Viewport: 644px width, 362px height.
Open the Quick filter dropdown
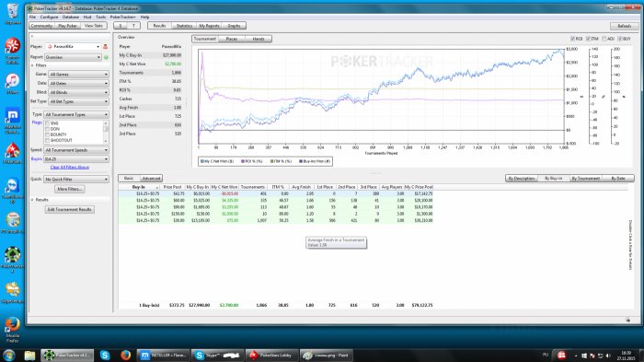tap(76, 180)
